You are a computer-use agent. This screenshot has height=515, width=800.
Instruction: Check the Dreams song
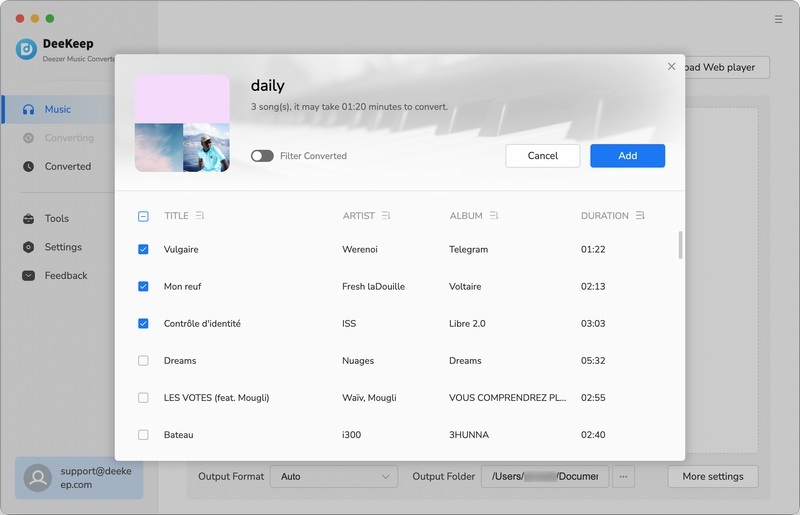click(143, 360)
